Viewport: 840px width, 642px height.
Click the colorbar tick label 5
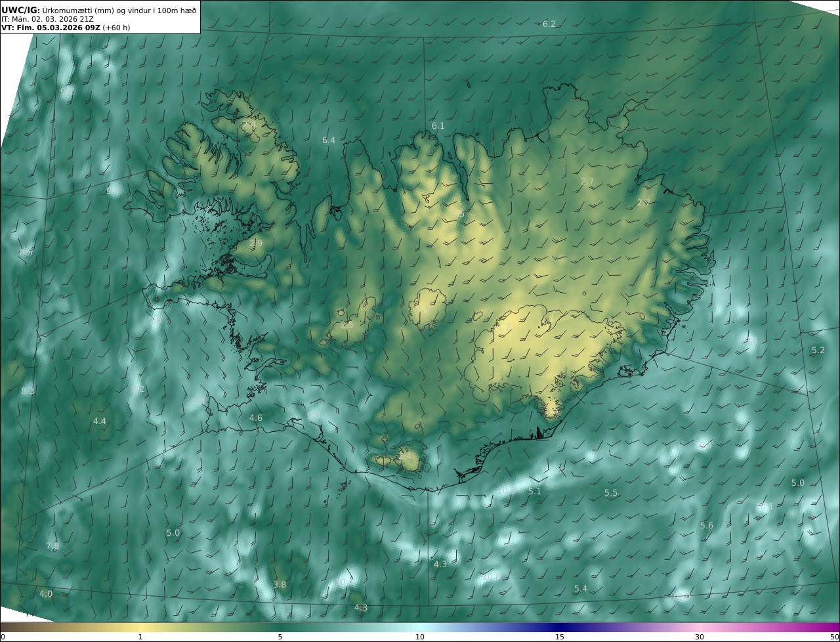280,637
